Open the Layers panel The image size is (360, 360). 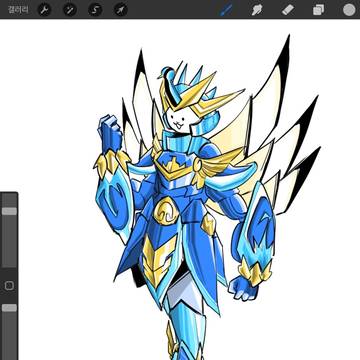pos(318,10)
